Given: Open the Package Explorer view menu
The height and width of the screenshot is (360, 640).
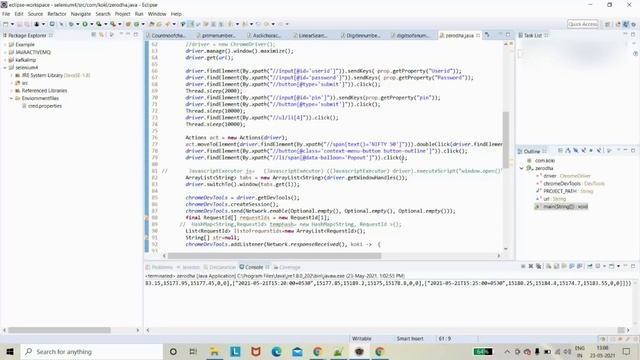Looking at the screenshot, I should (111, 35).
